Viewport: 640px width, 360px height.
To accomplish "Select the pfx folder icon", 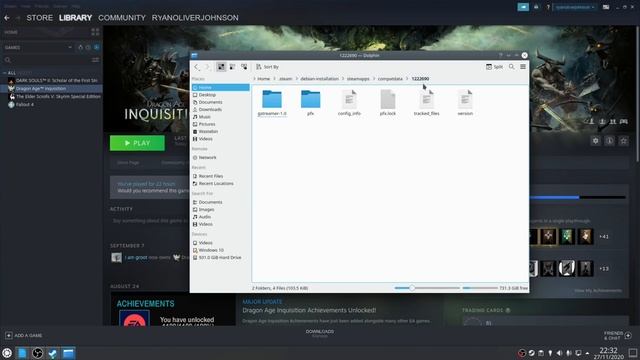I will pos(310,99).
